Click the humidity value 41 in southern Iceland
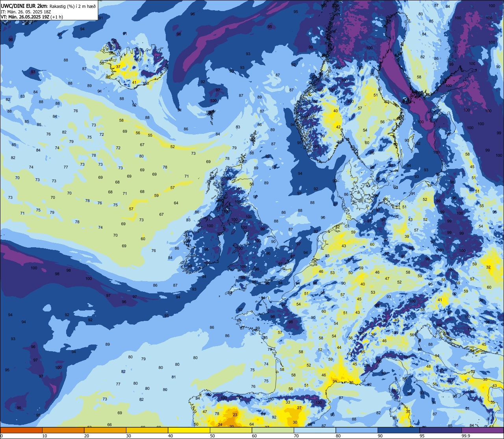The image size is (504, 439). (134, 83)
